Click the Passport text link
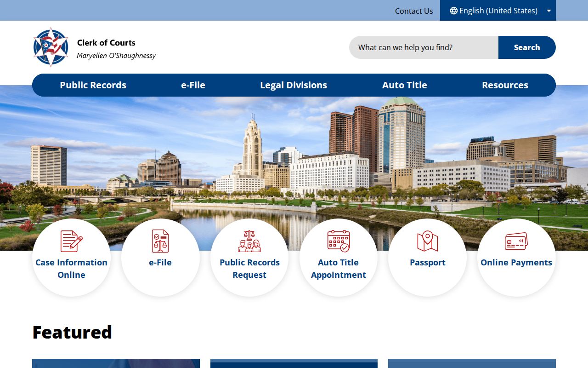The image size is (588, 368). (x=428, y=263)
